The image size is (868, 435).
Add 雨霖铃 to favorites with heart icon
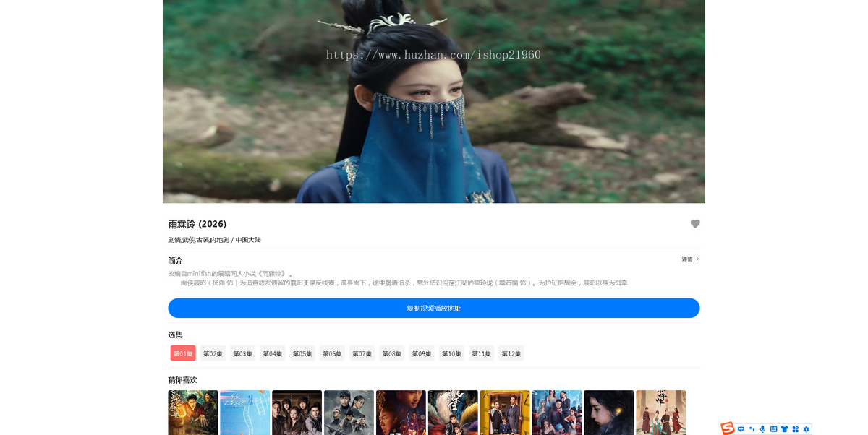(695, 224)
